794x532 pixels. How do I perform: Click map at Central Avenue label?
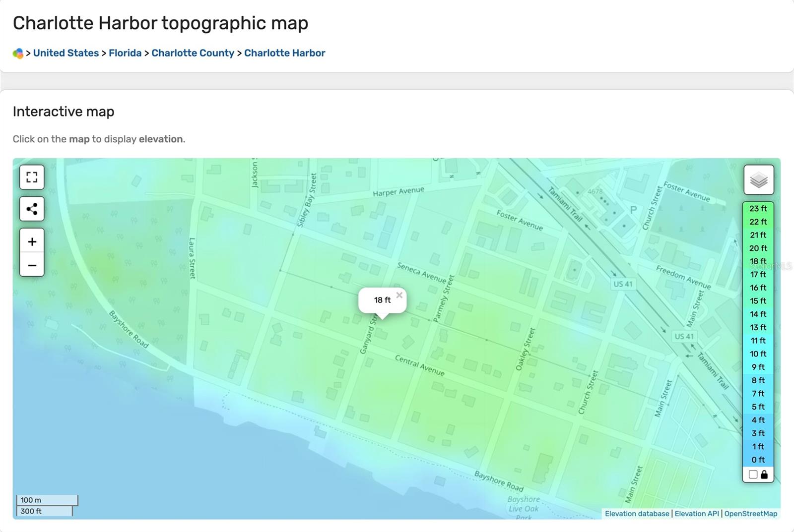tap(419, 365)
